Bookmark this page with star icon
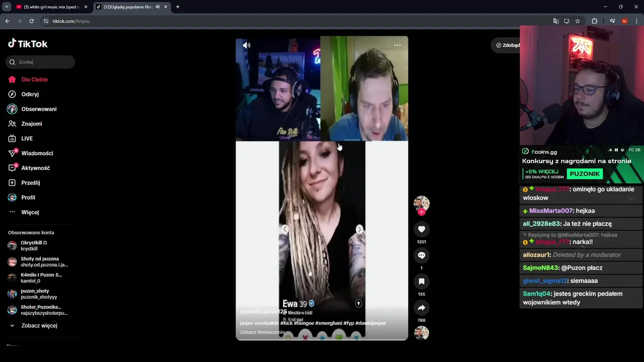 coord(578,21)
